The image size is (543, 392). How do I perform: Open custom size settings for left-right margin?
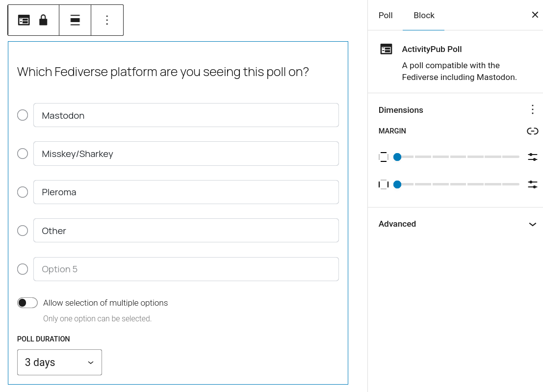[x=532, y=184]
